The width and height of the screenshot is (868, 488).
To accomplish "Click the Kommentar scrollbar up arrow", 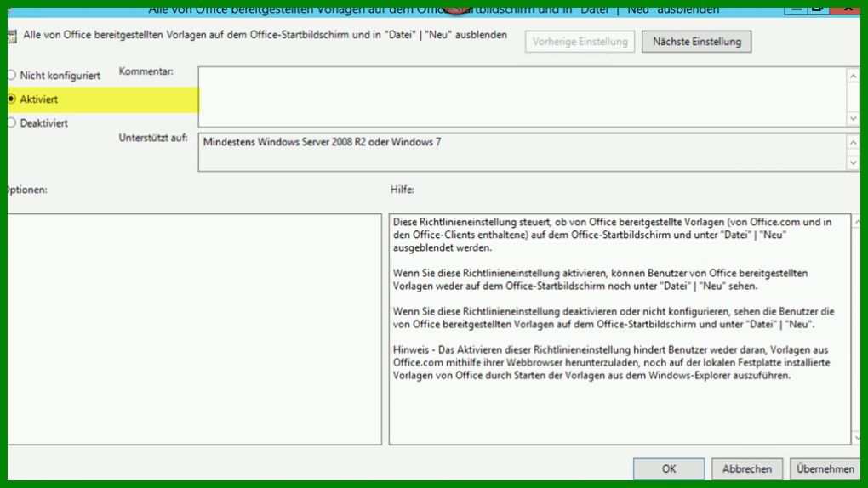I will pyautogui.click(x=853, y=76).
